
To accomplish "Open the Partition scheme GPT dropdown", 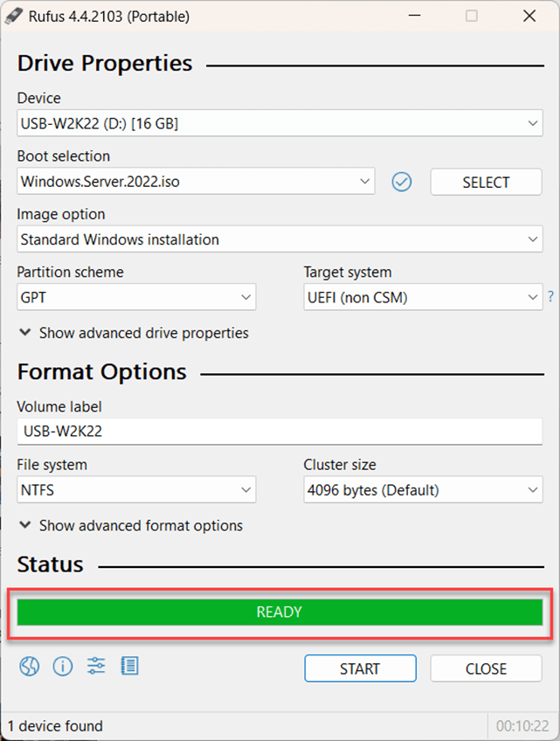I will [136, 297].
